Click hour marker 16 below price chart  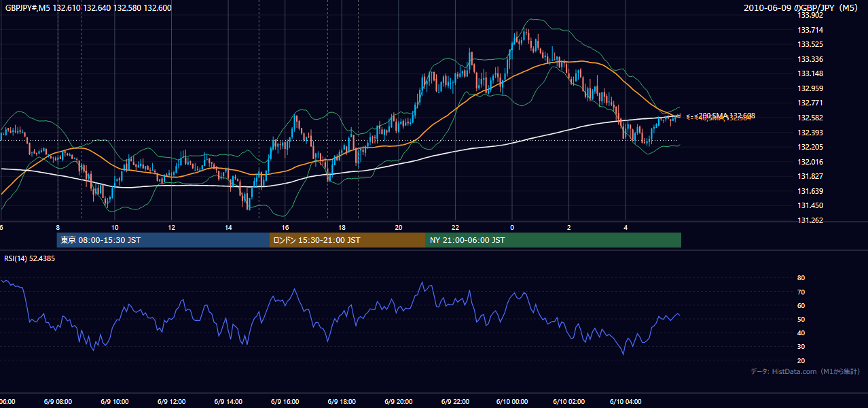tap(285, 228)
